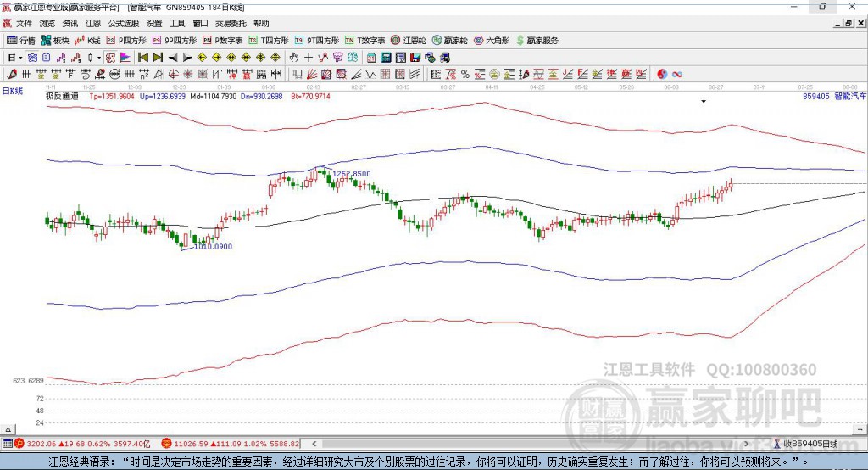Screen dimensions: 868x470
Task: Click the Up=1236.6939 value
Action: click(x=163, y=96)
